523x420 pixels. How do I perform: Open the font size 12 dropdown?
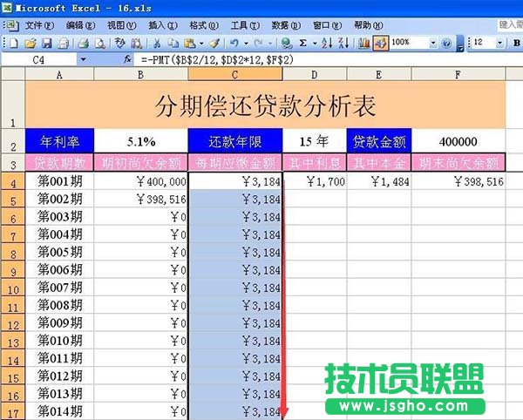pos(499,43)
